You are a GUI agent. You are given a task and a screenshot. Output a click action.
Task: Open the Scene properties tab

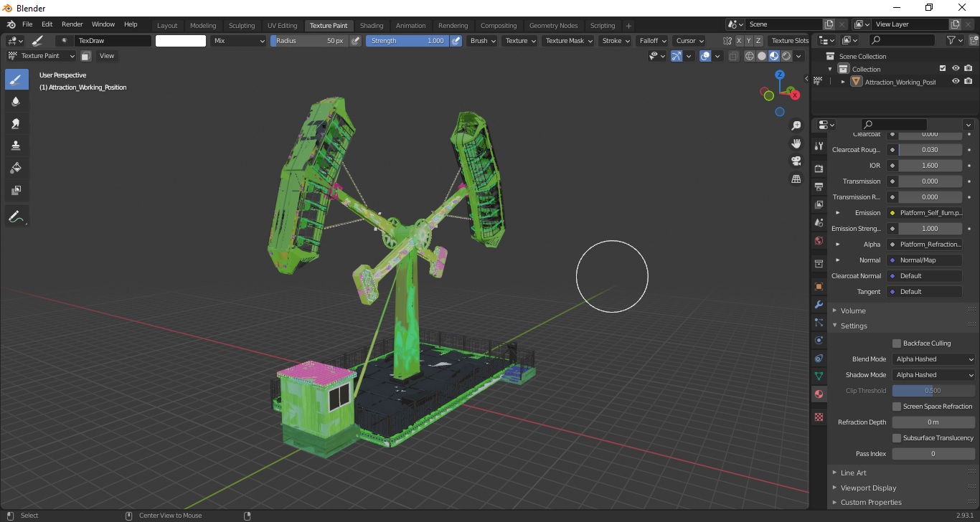point(819,222)
